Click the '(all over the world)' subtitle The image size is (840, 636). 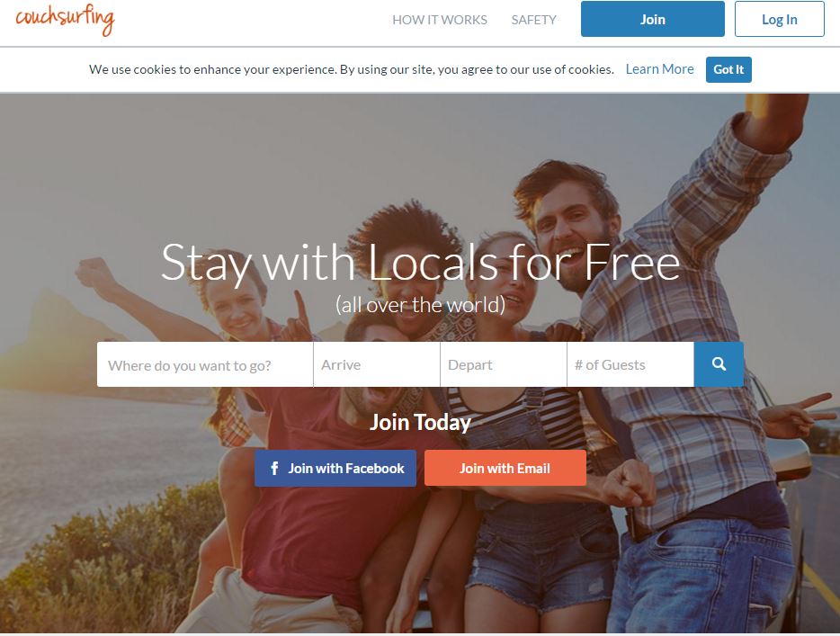tap(421, 305)
